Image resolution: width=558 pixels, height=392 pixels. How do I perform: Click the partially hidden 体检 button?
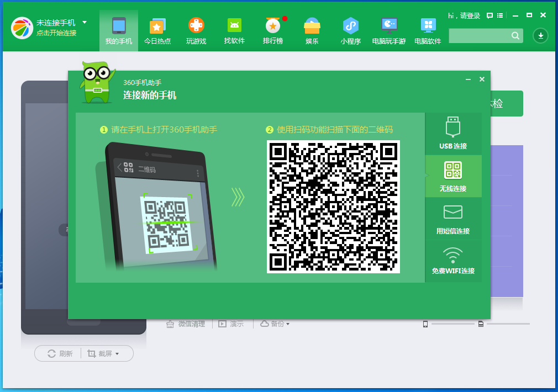point(507,103)
